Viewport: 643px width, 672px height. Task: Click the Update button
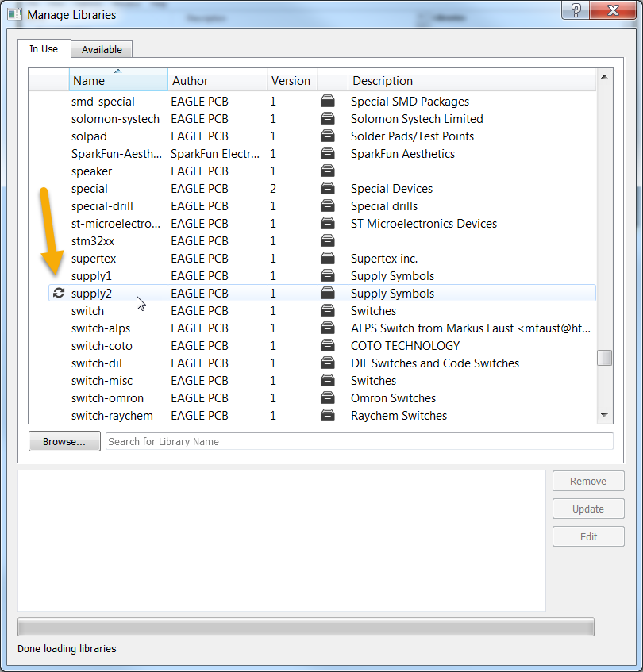588,509
